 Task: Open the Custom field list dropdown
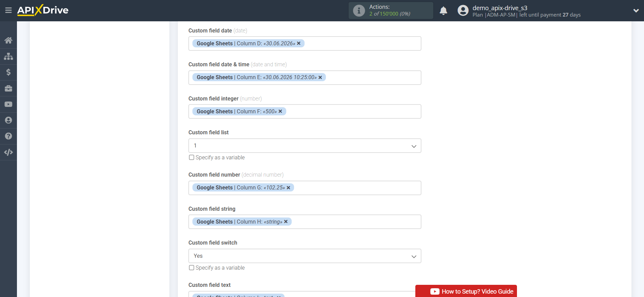point(305,146)
